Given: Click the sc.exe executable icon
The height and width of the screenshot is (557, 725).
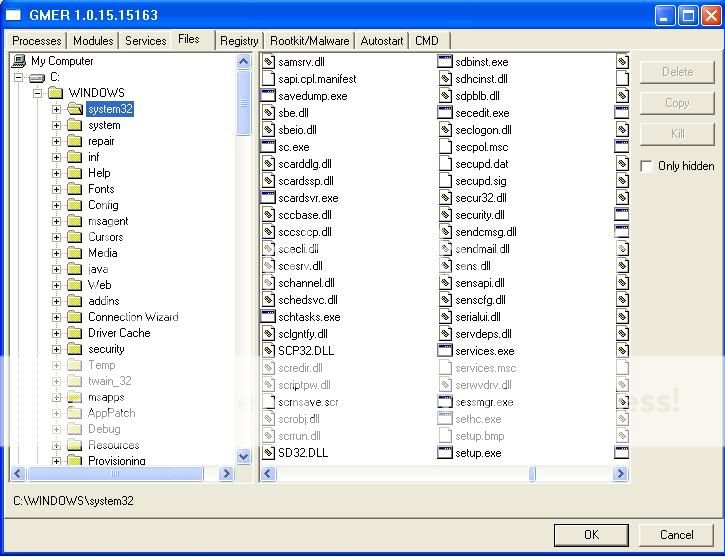Looking at the screenshot, I should (268, 147).
